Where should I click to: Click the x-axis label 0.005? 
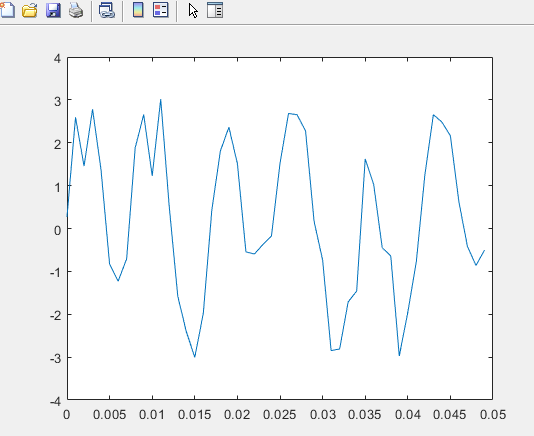110,415
